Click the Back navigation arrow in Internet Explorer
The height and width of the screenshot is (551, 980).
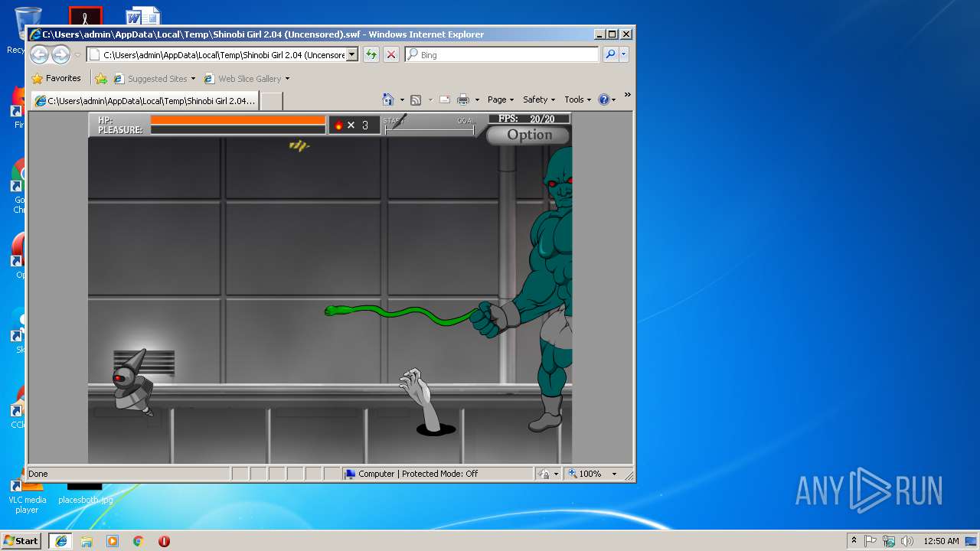coord(40,54)
